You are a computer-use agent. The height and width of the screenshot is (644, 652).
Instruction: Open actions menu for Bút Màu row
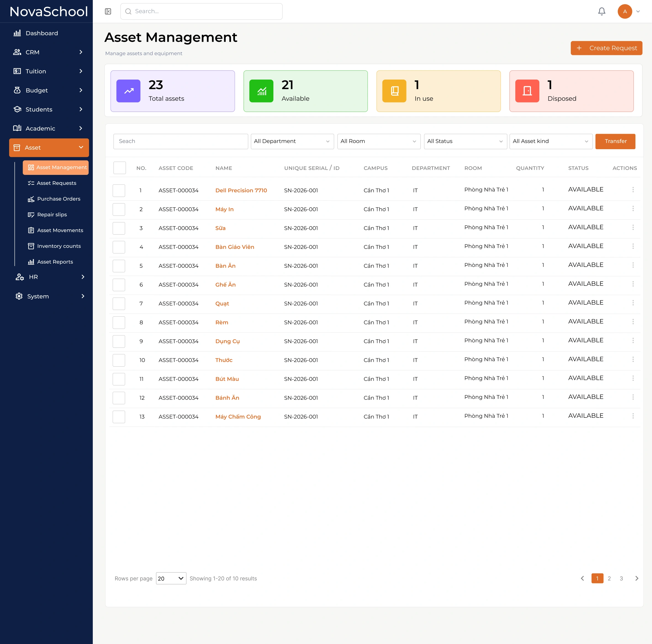point(633,378)
